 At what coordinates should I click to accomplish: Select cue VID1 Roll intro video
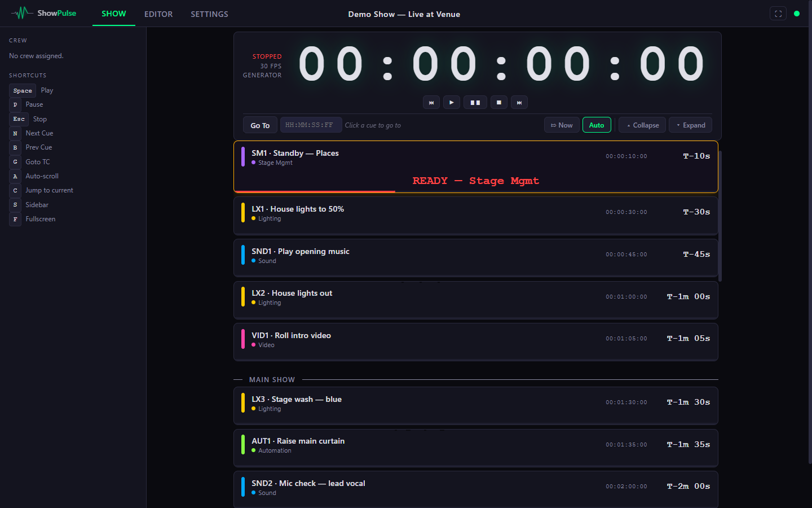[x=476, y=342]
